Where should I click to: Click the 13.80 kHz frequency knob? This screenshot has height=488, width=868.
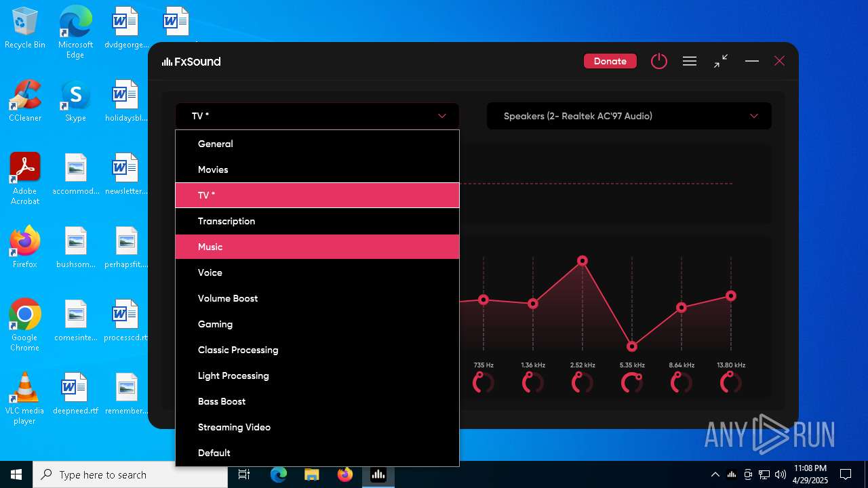pyautogui.click(x=731, y=382)
